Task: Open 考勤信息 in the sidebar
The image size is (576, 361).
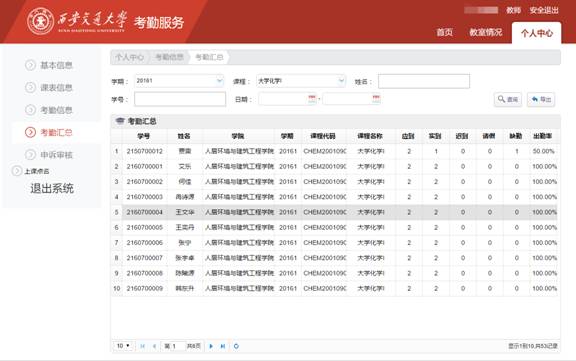Action: point(56,110)
